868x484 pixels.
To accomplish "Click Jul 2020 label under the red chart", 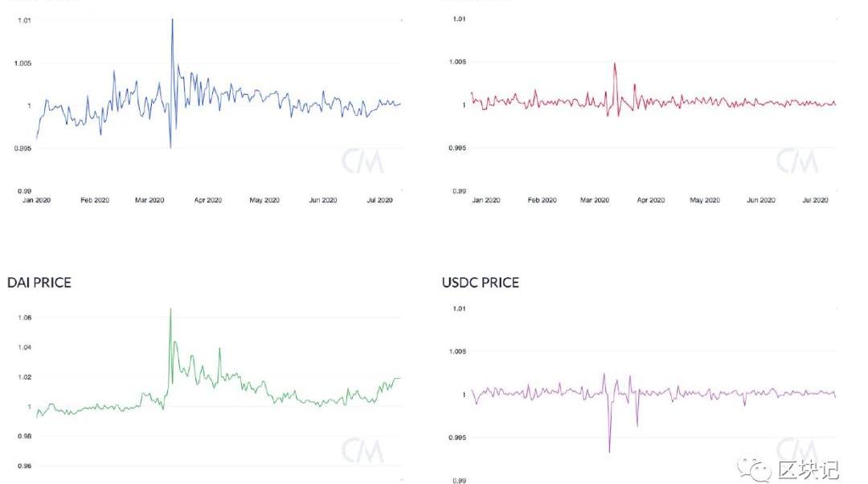I will (815, 200).
